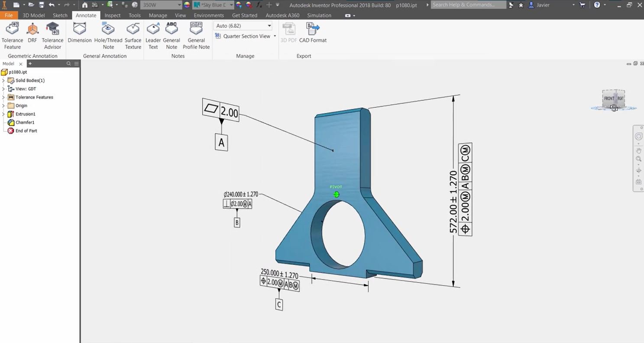The image size is (644, 343).
Task: Select Chamfer1 in the browser tree
Action: pyautogui.click(x=21, y=122)
